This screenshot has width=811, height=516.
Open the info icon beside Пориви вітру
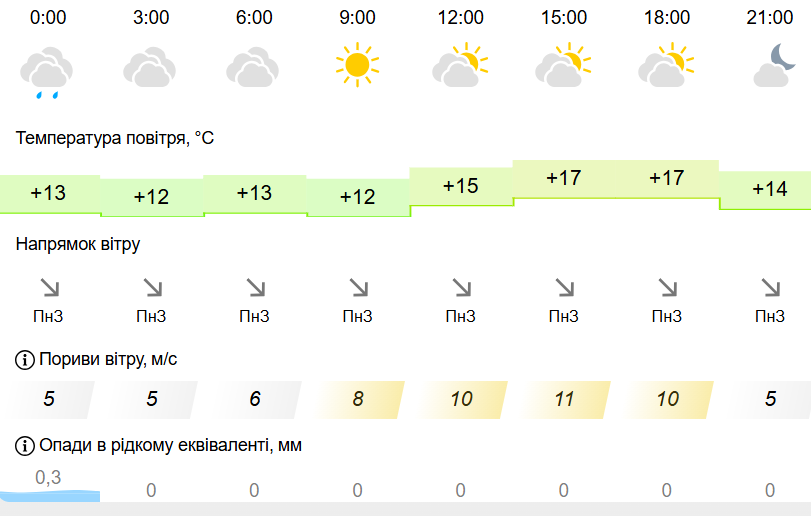pyautogui.click(x=24, y=360)
